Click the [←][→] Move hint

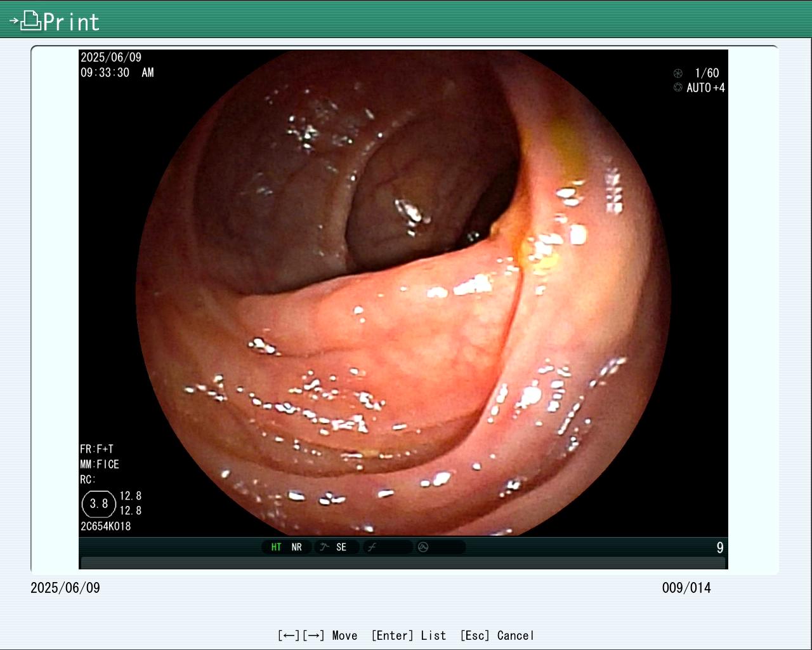click(317, 635)
